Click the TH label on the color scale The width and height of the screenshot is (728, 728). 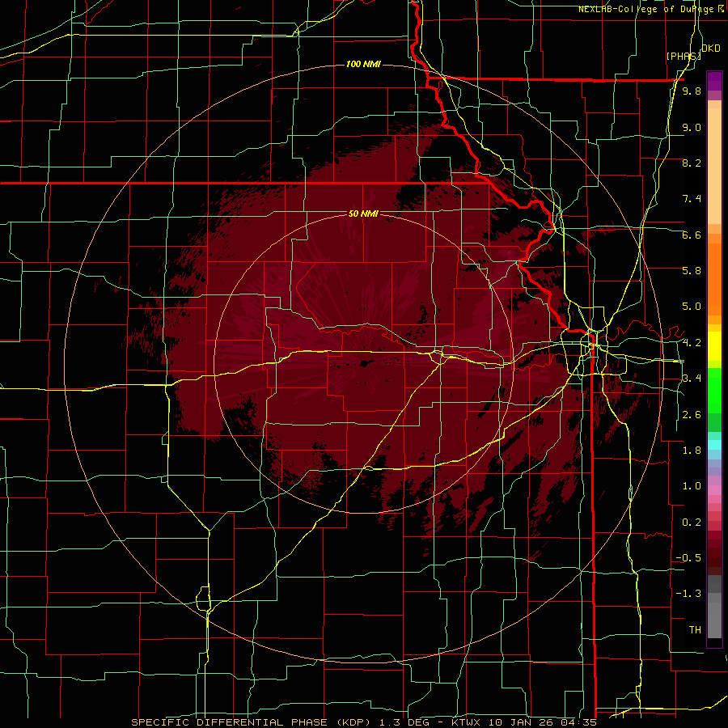click(x=695, y=630)
